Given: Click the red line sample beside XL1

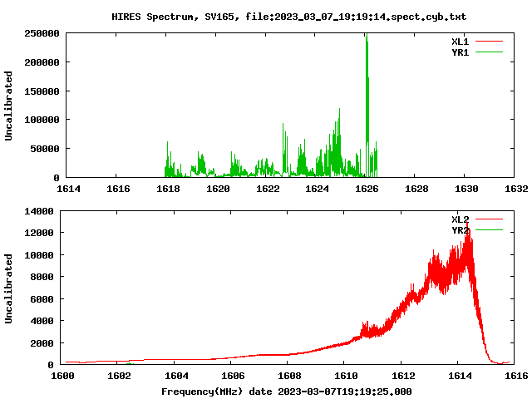Looking at the screenshot, I should pos(489,42).
